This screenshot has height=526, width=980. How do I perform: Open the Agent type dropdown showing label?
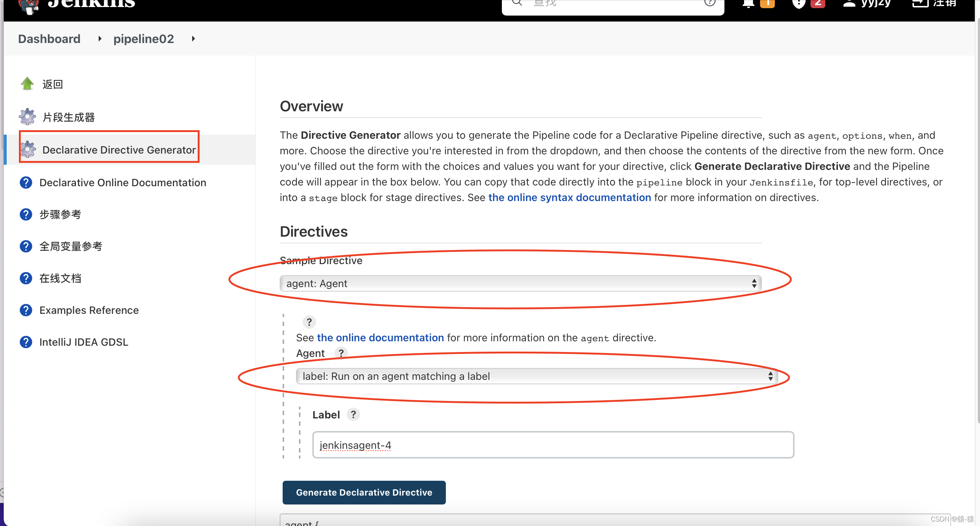[536, 376]
